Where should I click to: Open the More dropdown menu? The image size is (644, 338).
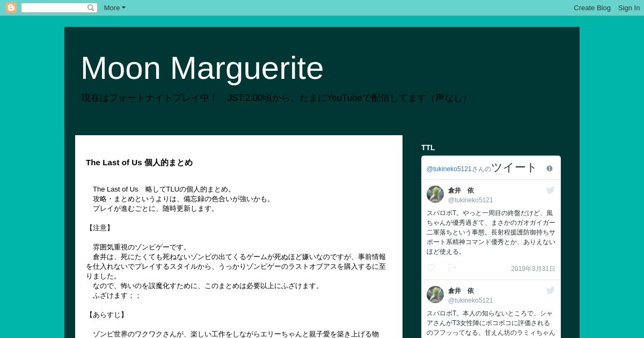[114, 8]
